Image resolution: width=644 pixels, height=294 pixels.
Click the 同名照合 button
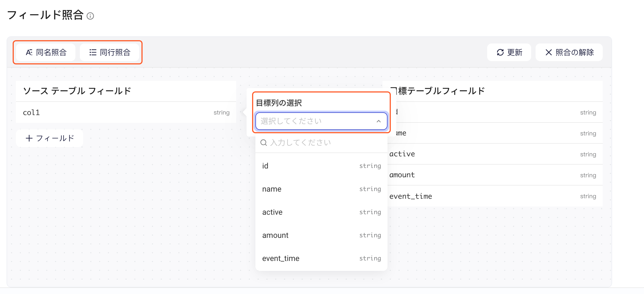(46, 52)
